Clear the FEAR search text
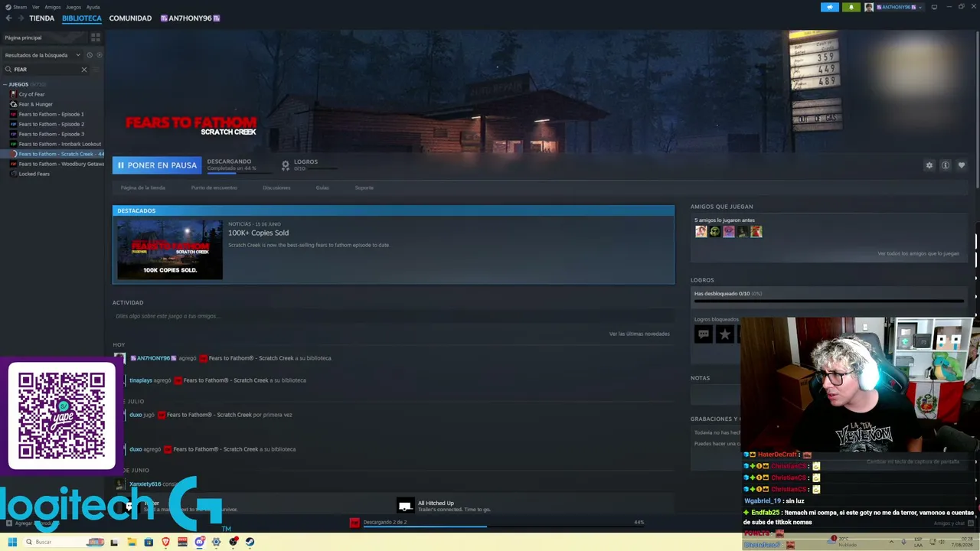980x551 pixels. (x=84, y=70)
